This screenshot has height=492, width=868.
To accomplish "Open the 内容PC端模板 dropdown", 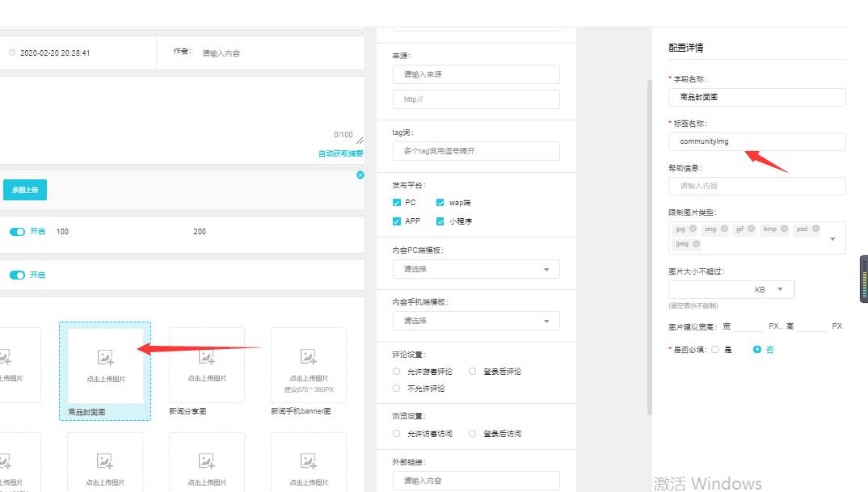I will (476, 269).
